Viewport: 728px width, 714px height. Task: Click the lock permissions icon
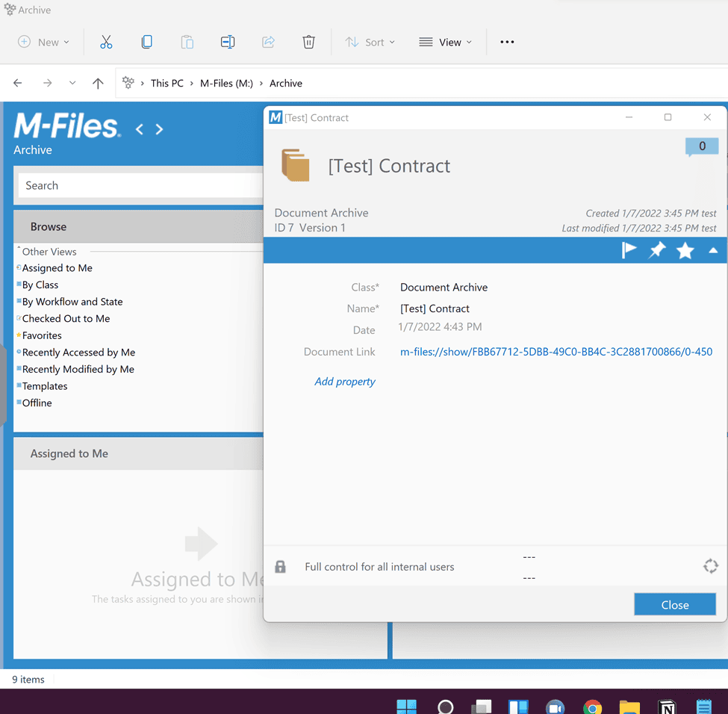[280, 566]
